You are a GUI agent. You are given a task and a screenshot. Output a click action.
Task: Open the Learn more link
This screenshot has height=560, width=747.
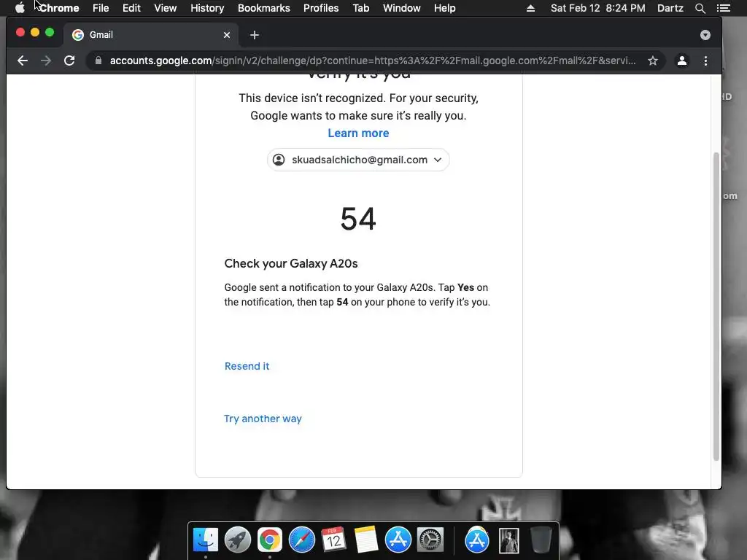(x=358, y=133)
